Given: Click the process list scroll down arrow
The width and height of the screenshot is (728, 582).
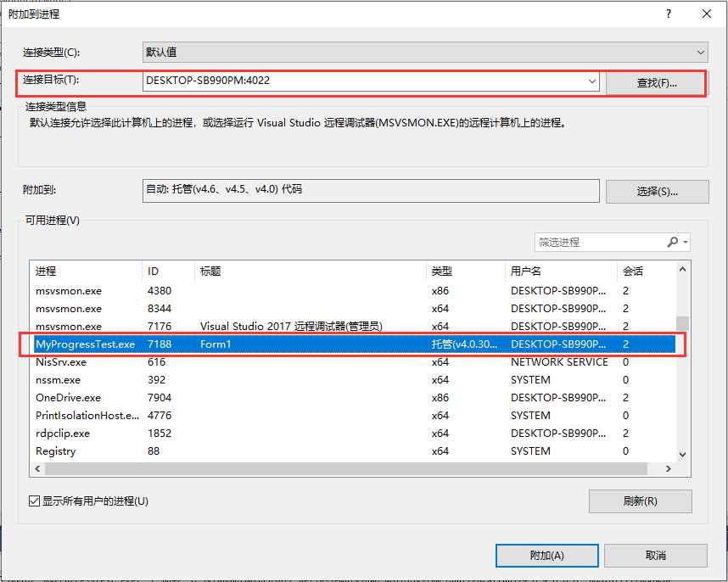Looking at the screenshot, I should point(682,455).
